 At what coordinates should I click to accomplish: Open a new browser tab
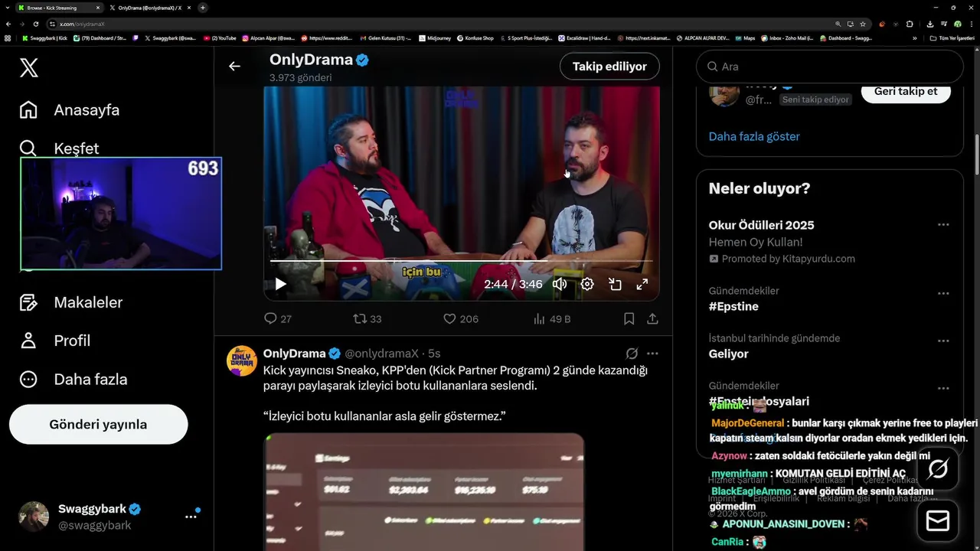(203, 7)
